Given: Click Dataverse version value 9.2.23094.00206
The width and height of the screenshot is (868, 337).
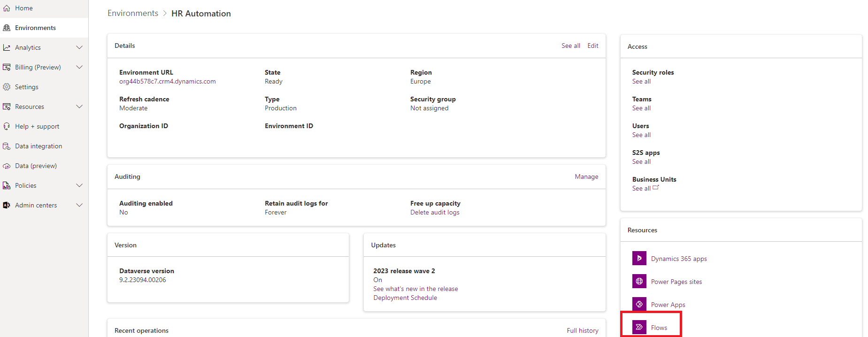Looking at the screenshot, I should pos(143,280).
